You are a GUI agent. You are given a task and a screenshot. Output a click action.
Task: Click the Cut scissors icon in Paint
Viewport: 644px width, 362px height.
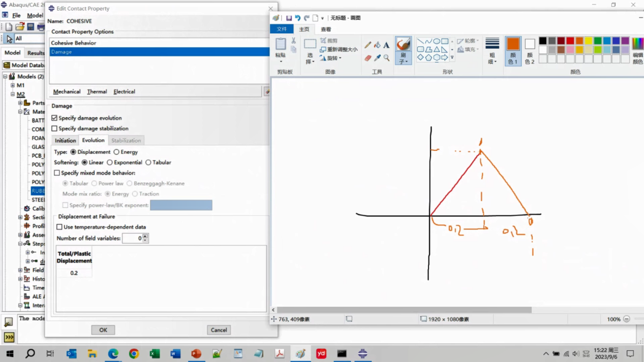293,41
